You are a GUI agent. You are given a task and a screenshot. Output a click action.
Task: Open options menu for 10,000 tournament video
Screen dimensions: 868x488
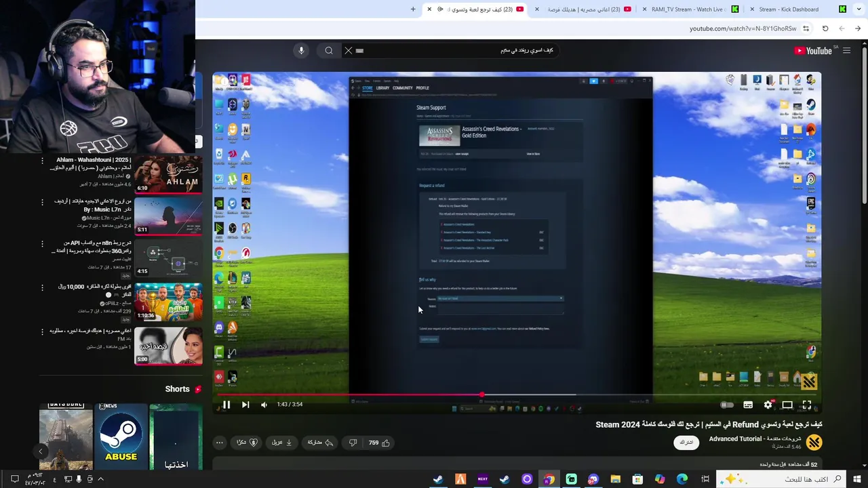pyautogui.click(x=42, y=287)
